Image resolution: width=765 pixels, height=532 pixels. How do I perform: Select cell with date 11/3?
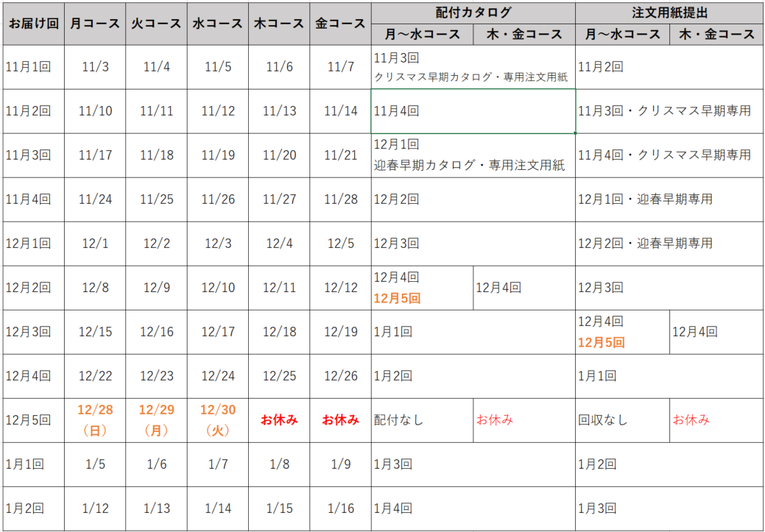[95, 67]
